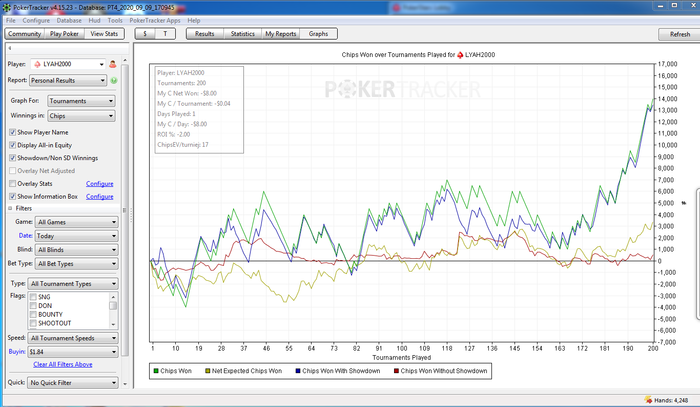This screenshot has width=700, height=407.
Task: Click Clear All Filters Above link
Action: [x=63, y=365]
